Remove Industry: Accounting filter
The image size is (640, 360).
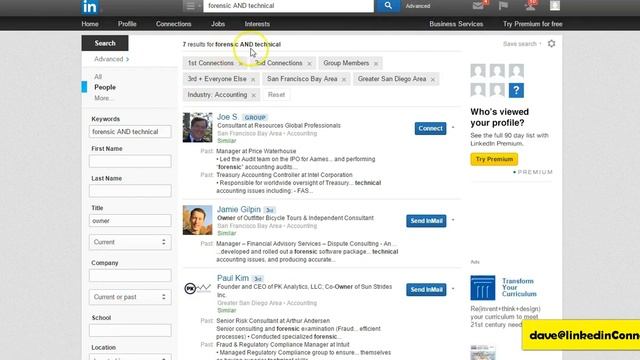pyautogui.click(x=253, y=95)
